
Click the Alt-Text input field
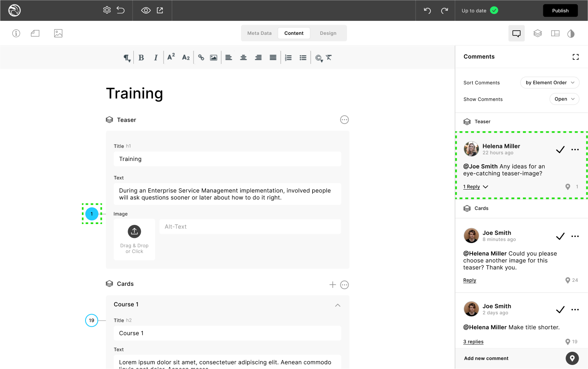click(250, 227)
